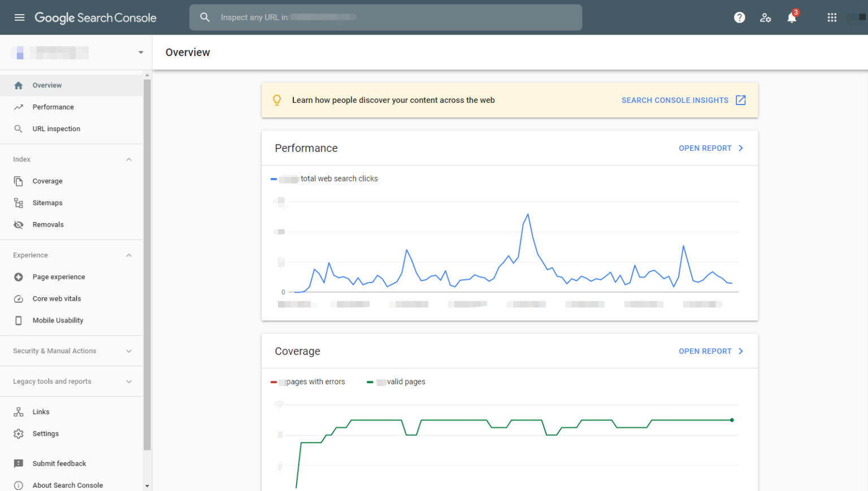Expand Legacy tools and reports
The width and height of the screenshot is (868, 491).
point(129,381)
